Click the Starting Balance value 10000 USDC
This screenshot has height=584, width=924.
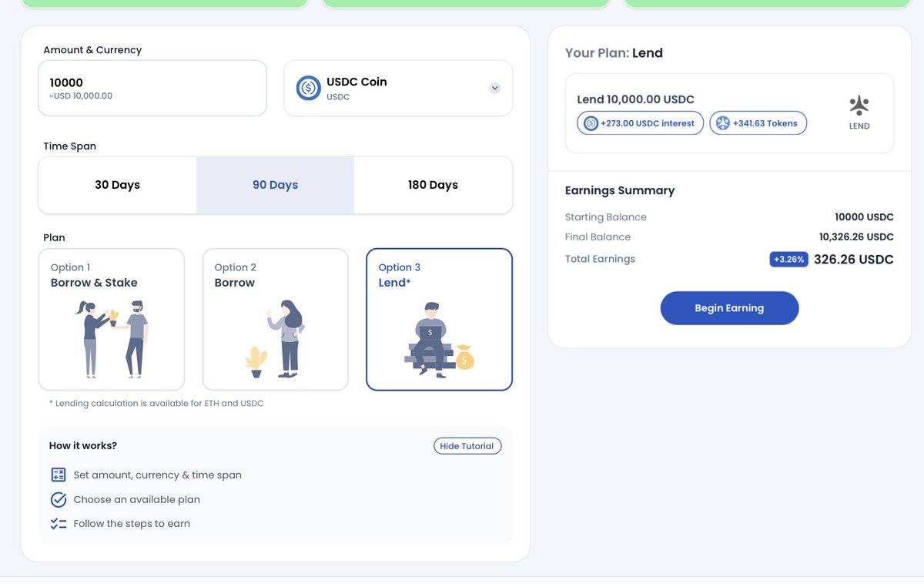(864, 217)
